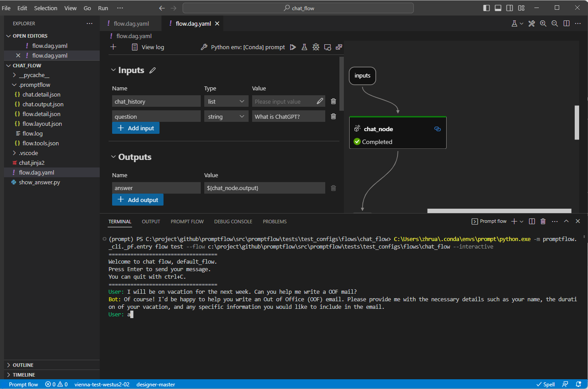Click the Add output button
Screen dimensions: 588x389
138,200
